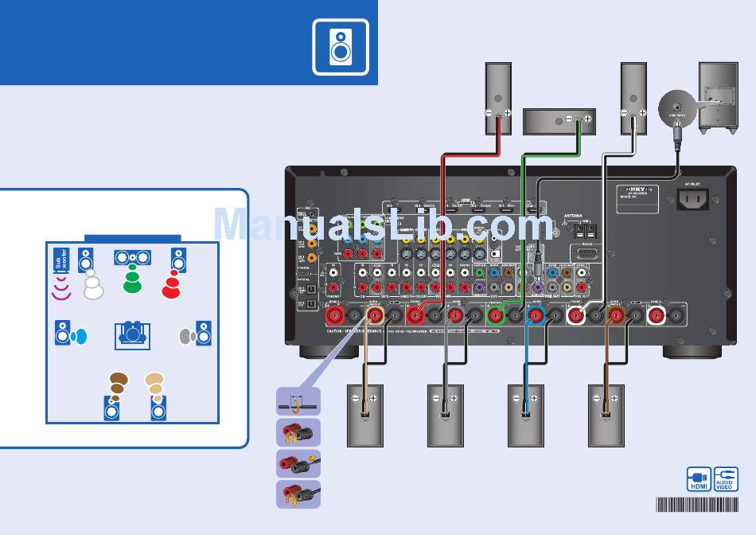This screenshot has height=535, width=756.
Task: Click white-ringed terminal with white cable attached
Action: (575, 316)
